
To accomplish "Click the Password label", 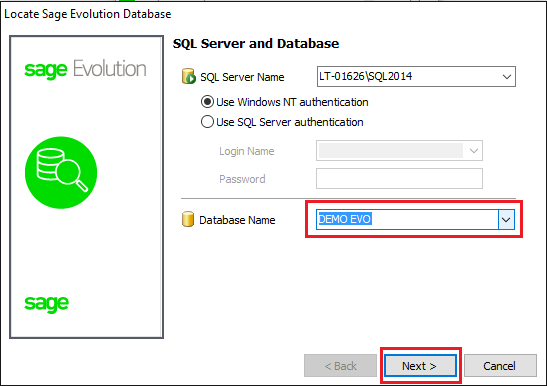I will tap(242, 179).
